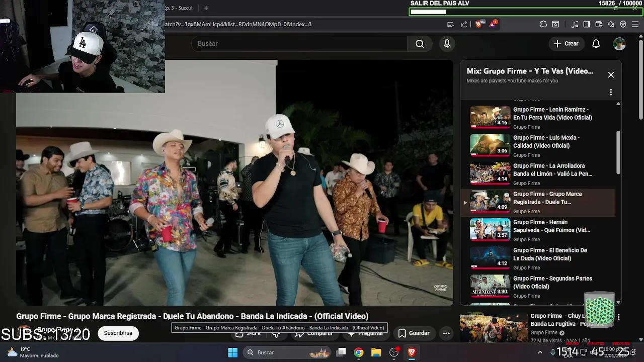Viewport: 644px width, 362px height.
Task: Click the like count button
Action: (249, 333)
